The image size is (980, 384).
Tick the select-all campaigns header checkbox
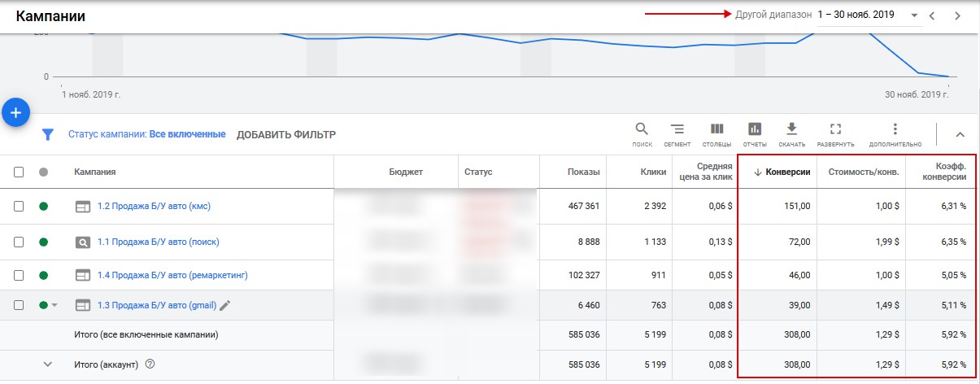tap(19, 172)
